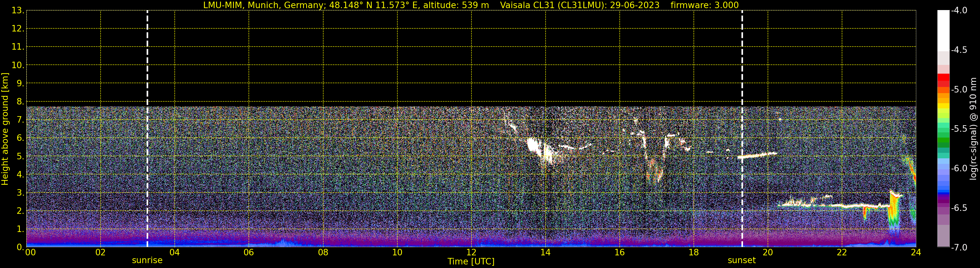The width and height of the screenshot is (980, 268).
Task: Click the '-4.5' colorbar tick label
Action: (959, 50)
